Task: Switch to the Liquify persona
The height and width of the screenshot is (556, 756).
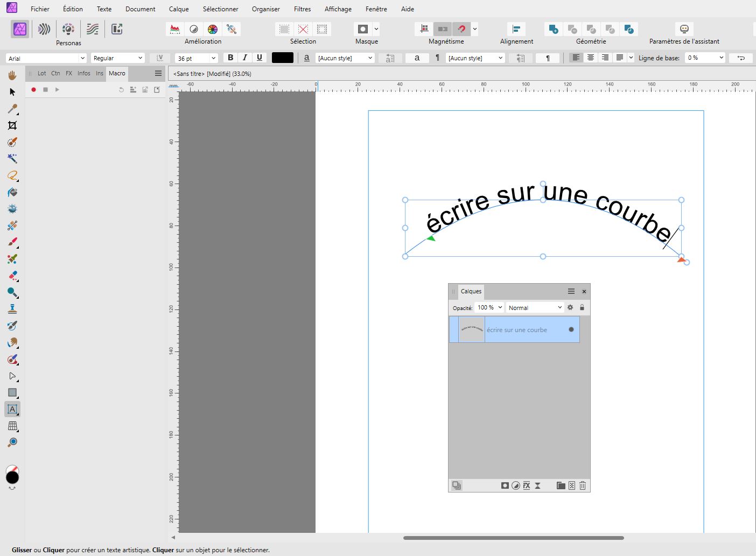Action: coord(44,29)
